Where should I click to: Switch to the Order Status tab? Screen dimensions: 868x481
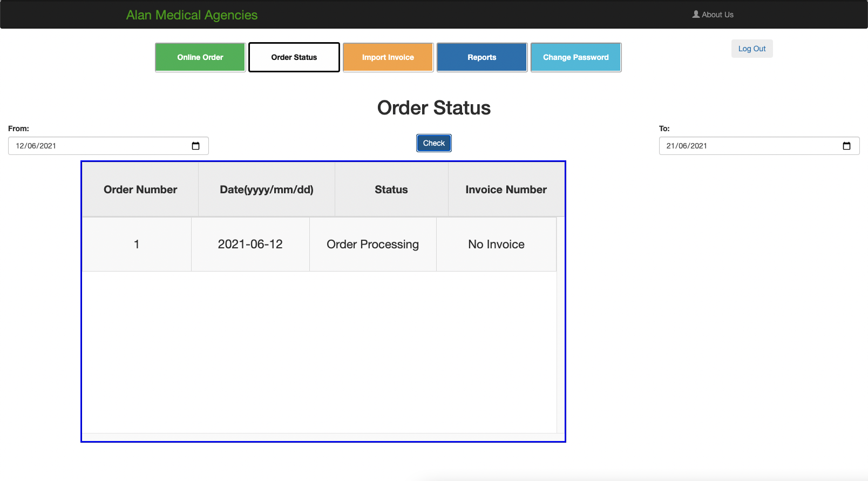tap(294, 57)
